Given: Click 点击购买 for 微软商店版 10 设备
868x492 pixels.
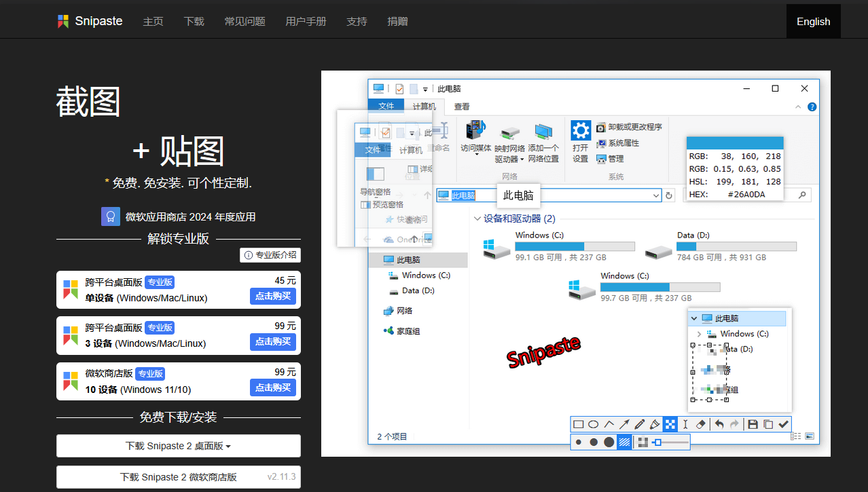Looking at the screenshot, I should 273,387.
